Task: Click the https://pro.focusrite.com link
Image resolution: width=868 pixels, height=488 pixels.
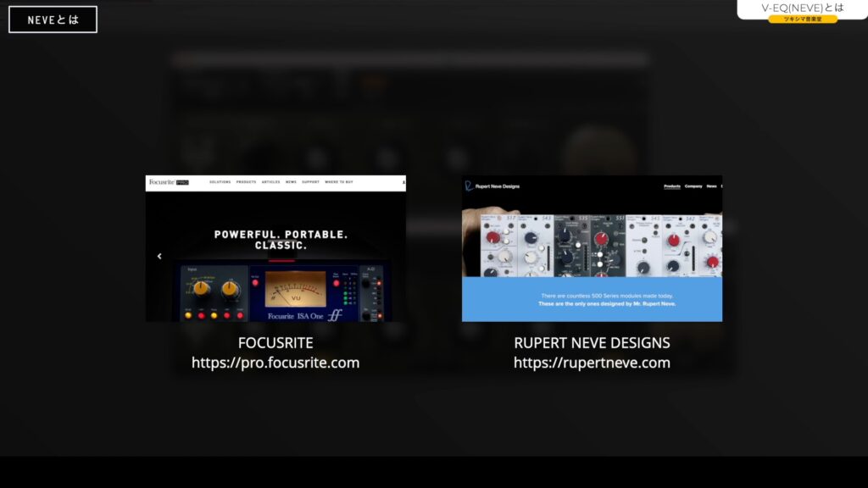Action: tap(275, 363)
